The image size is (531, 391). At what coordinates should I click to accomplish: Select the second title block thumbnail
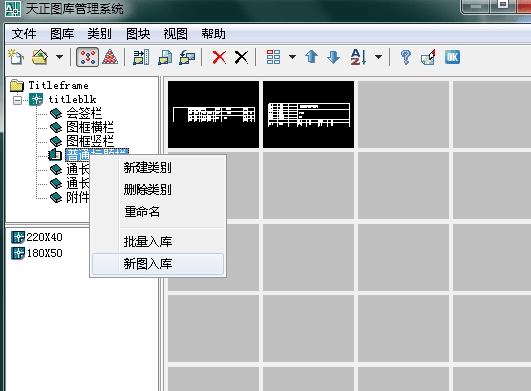pos(309,114)
